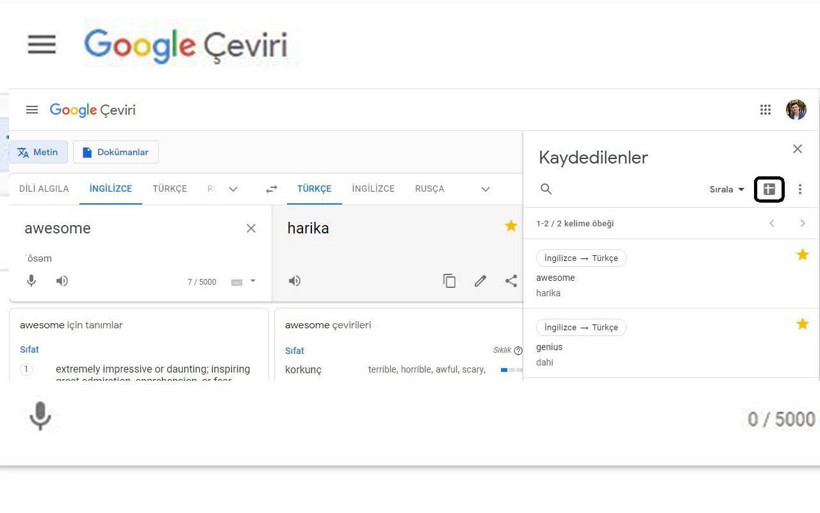Suggest an edit with the pencil icon

tap(480, 281)
